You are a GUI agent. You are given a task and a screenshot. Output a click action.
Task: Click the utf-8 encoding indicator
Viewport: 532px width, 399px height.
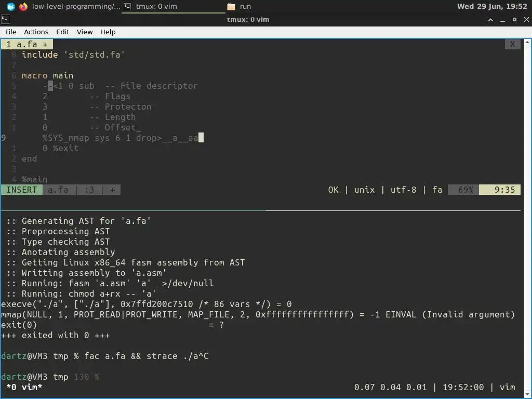click(x=403, y=190)
